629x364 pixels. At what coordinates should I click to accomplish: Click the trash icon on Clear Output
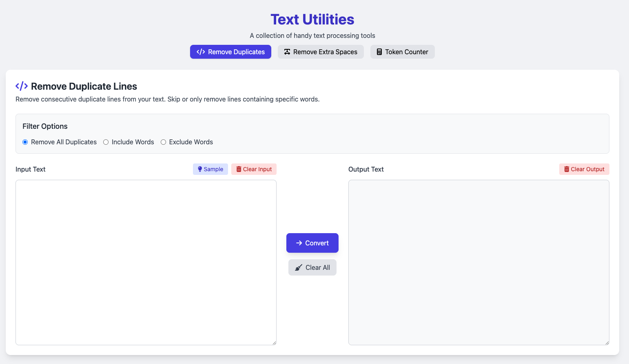(566, 169)
